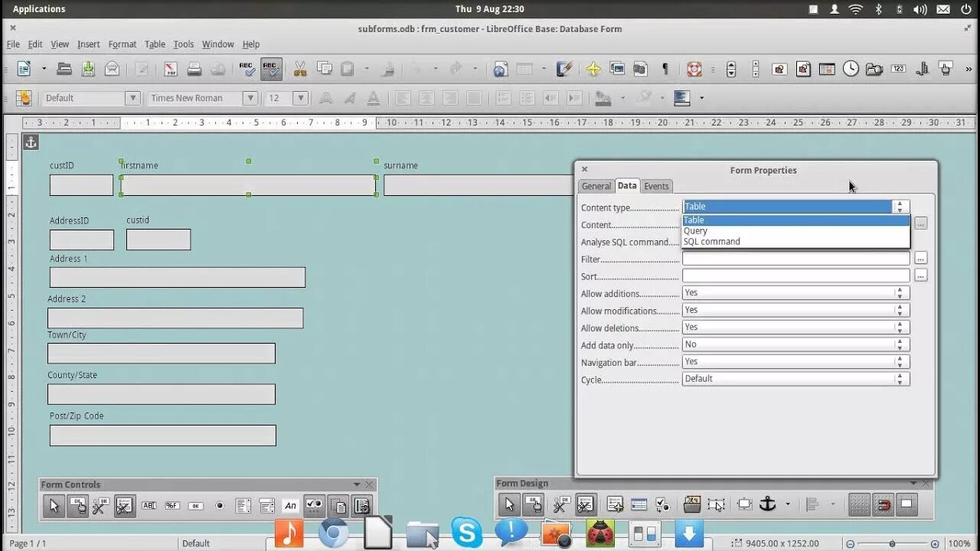The width and height of the screenshot is (980, 551).
Task: Click the Cut scissors icon
Action: [x=299, y=69]
